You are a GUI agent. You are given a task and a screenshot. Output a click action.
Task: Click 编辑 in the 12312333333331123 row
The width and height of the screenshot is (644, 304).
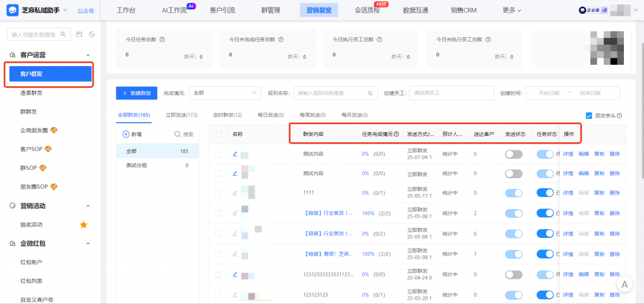(584, 274)
